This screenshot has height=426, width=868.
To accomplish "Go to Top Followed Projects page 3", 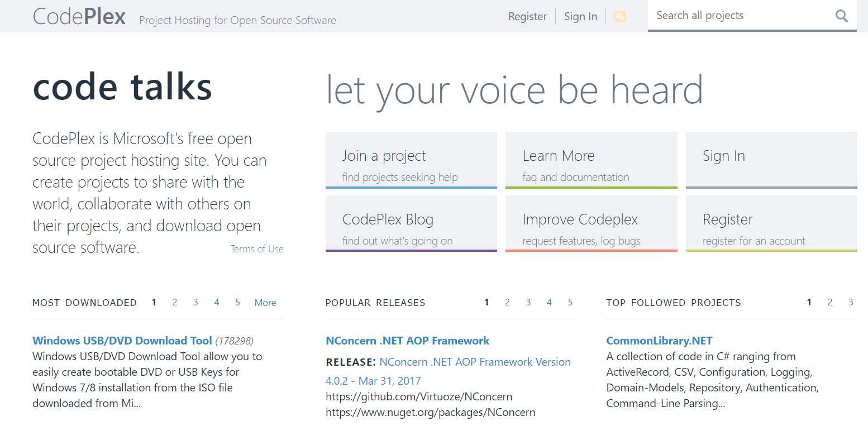I will click(x=851, y=302).
